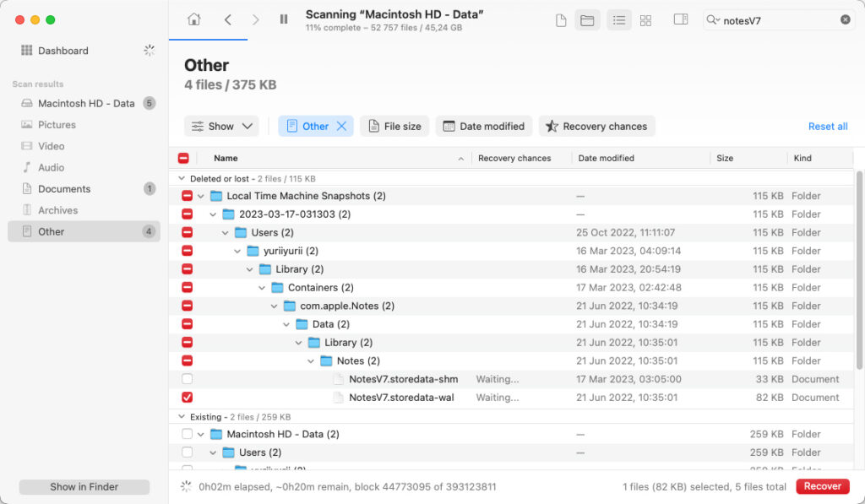Collapse the com.apple.Notes folder
This screenshot has width=865, height=504.
274,306
